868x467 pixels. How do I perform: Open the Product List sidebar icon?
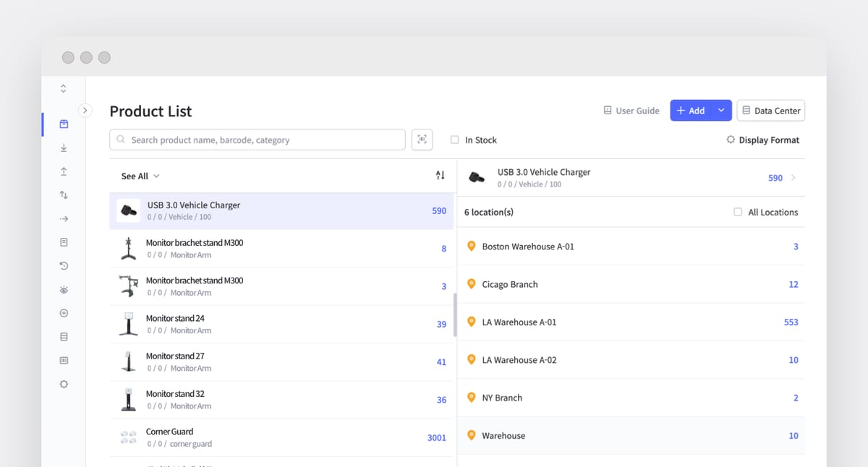click(x=64, y=124)
